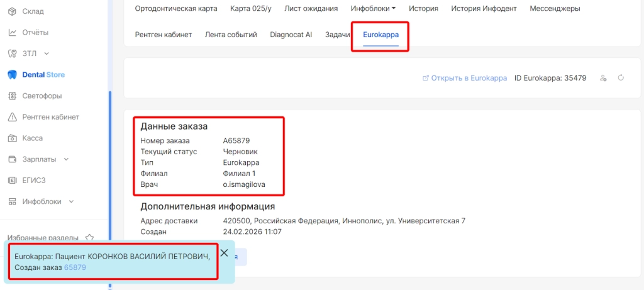Expand Инфоблоки section in the sidebar
The height and width of the screenshot is (290, 644).
71,202
